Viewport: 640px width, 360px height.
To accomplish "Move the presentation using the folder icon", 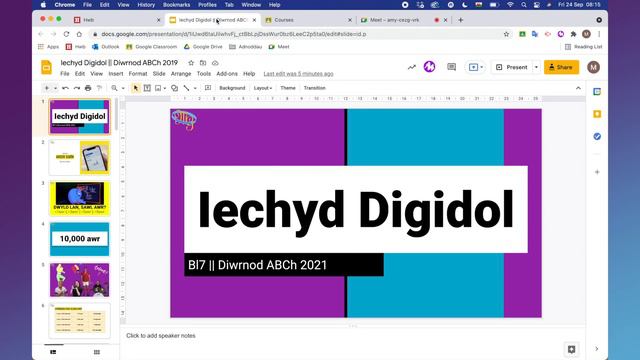I will click(x=203, y=63).
